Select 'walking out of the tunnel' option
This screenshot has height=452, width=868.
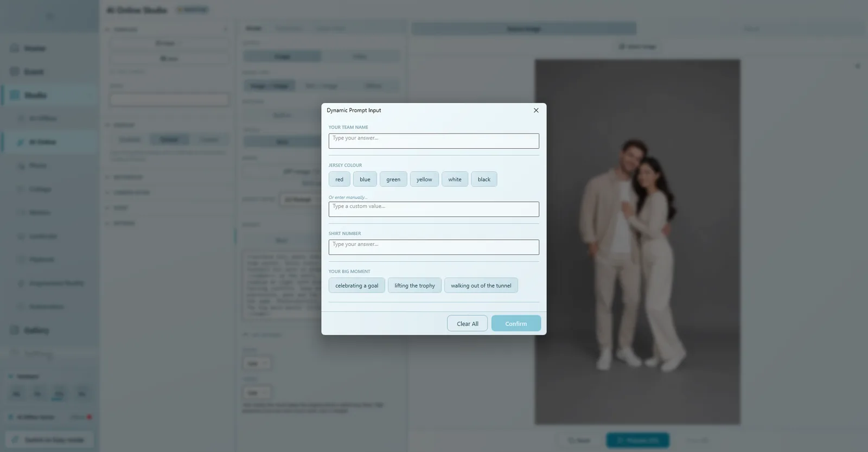481,286
